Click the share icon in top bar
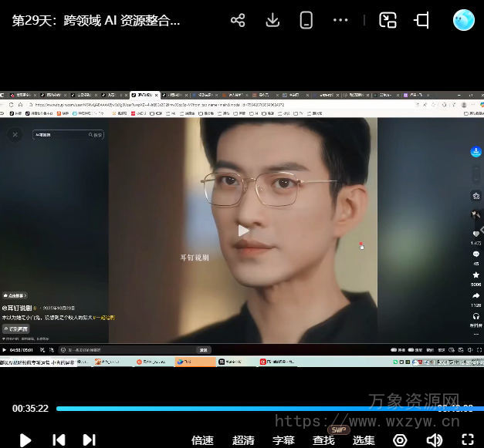This screenshot has height=448, width=484. [x=238, y=21]
